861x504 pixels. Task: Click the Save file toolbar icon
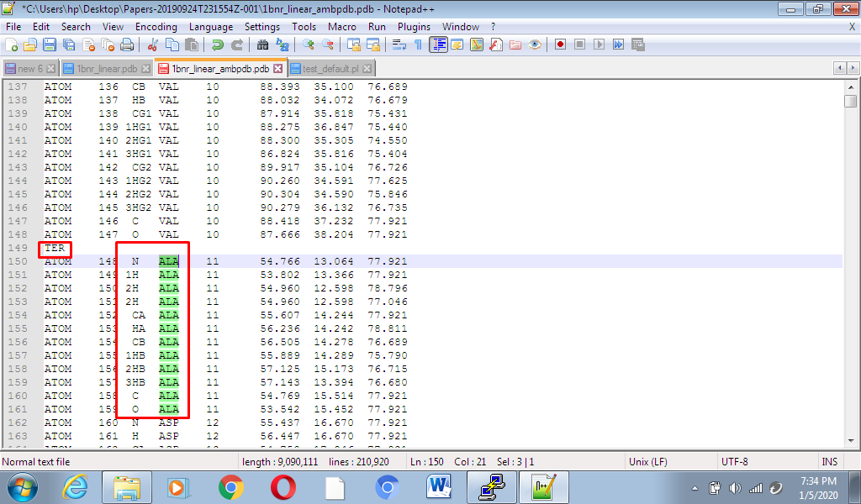click(x=50, y=45)
